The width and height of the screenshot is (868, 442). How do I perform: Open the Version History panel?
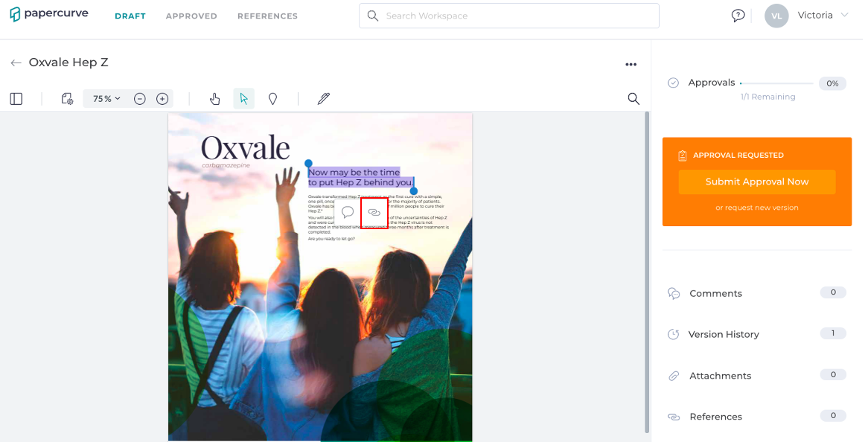tap(724, 335)
